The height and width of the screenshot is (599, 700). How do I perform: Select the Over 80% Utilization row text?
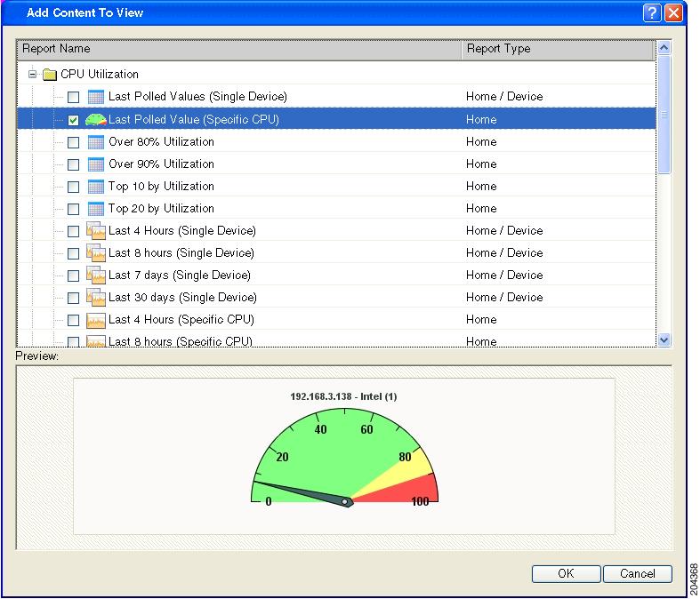[161, 142]
